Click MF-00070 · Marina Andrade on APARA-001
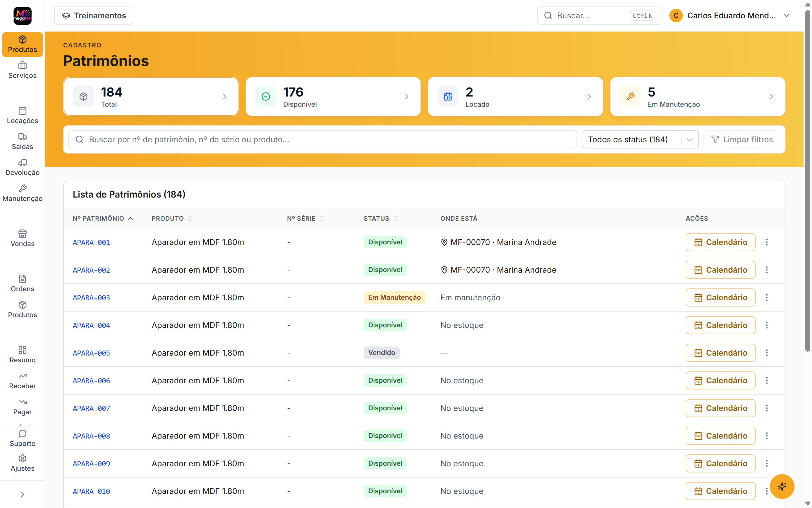The width and height of the screenshot is (812, 508). [x=498, y=242]
